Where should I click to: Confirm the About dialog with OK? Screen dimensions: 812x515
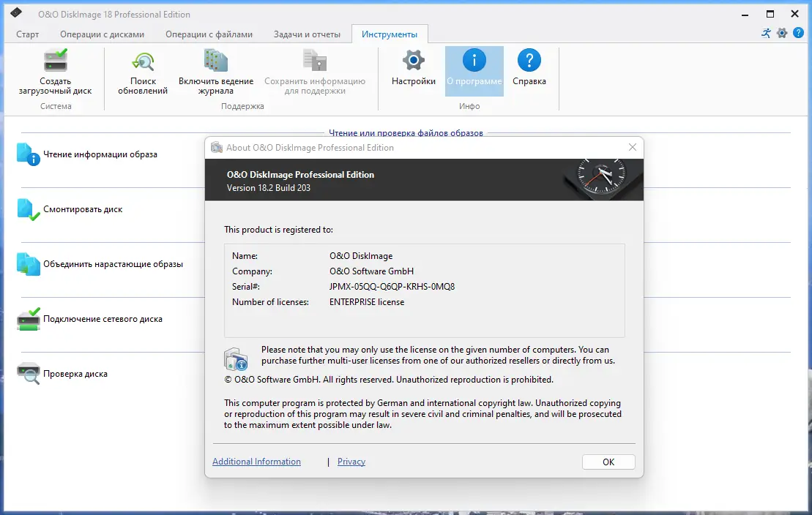[x=608, y=462]
